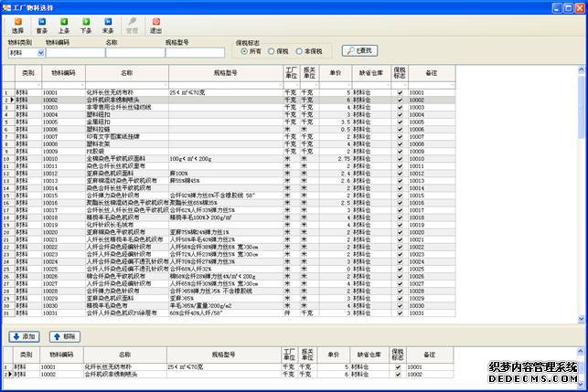Go to first record with 首条 icon
This screenshot has height=392, width=588.
click(x=41, y=24)
